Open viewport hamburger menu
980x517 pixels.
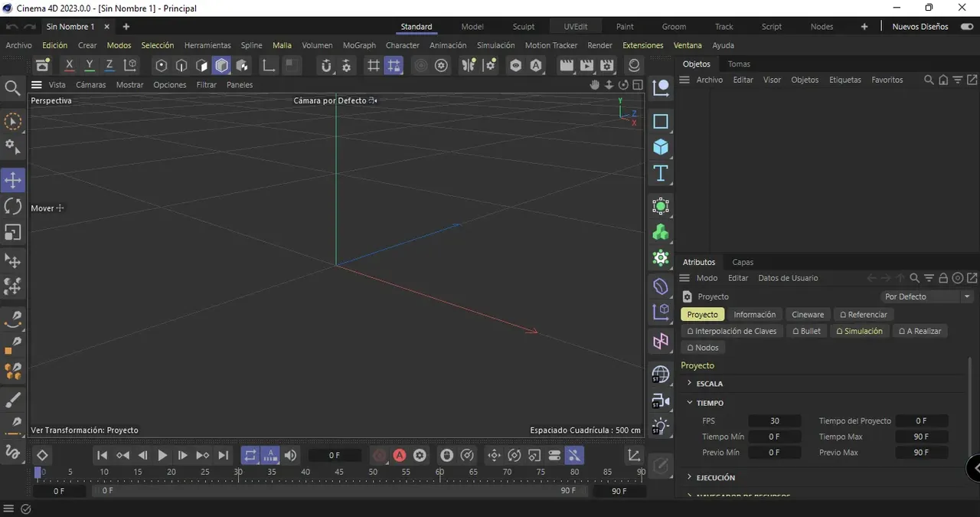point(36,85)
